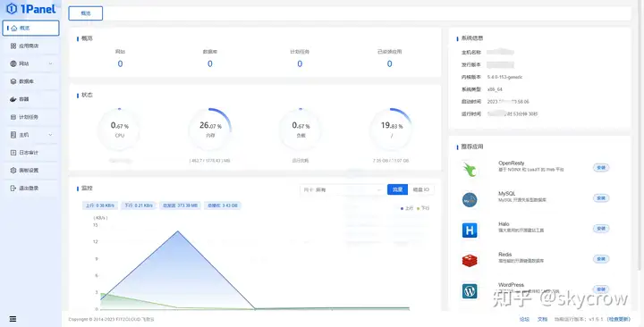Viewport: 644px width, 327px height.
Task: Select the Overview (概览) sidebar menu item
Action: click(x=30, y=28)
